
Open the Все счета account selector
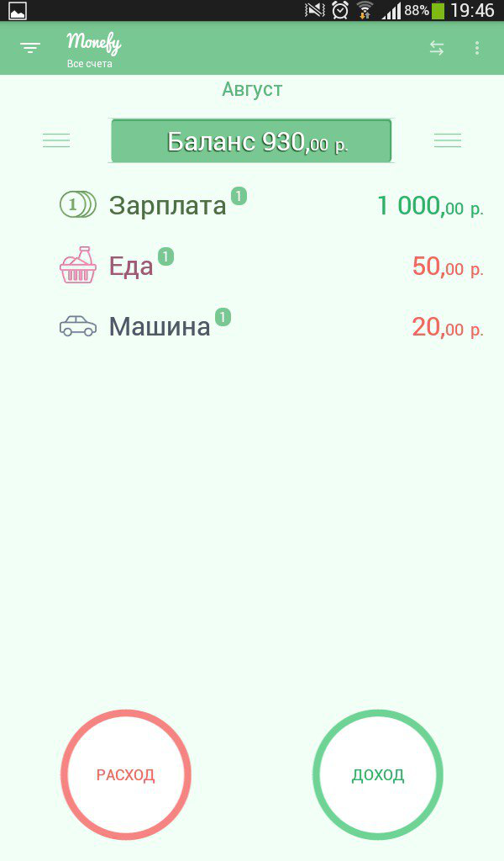(90, 64)
